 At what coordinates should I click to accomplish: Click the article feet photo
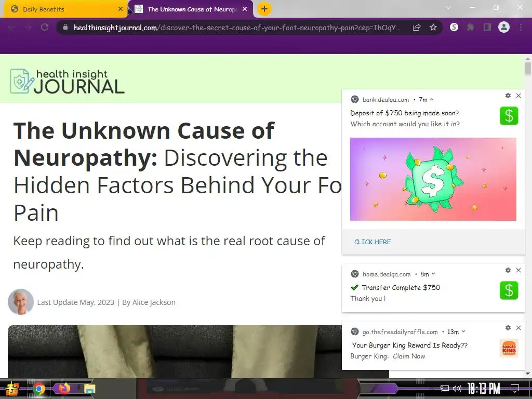click(x=175, y=352)
